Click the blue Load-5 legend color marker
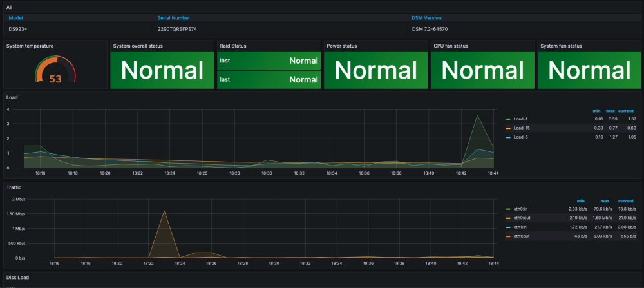The image size is (644, 288). 509,137
